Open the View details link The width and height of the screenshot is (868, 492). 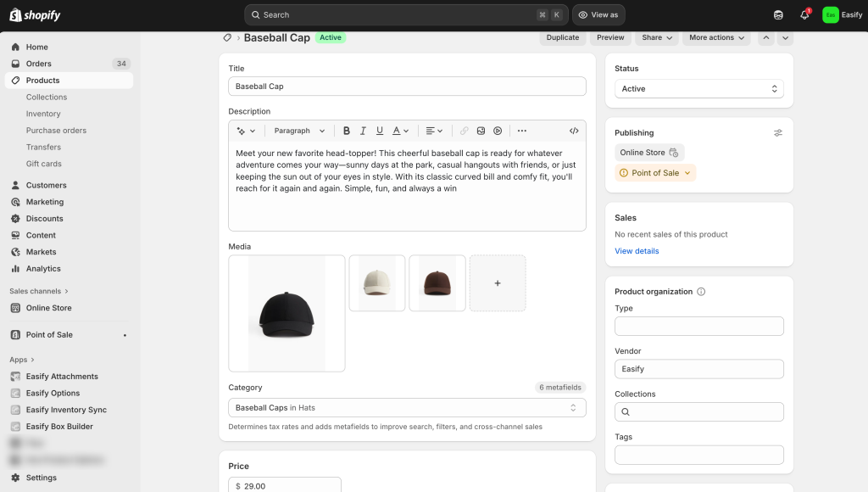637,251
